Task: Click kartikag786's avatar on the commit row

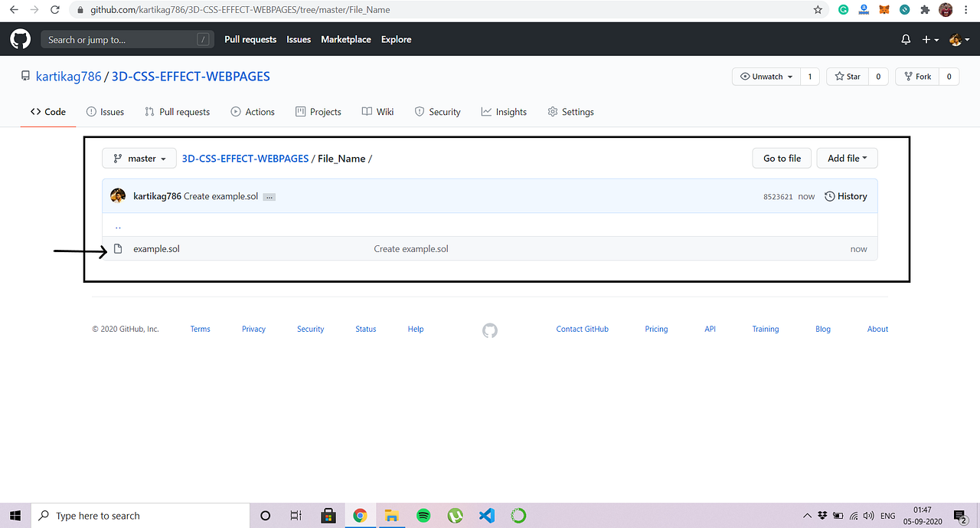Action: (118, 195)
